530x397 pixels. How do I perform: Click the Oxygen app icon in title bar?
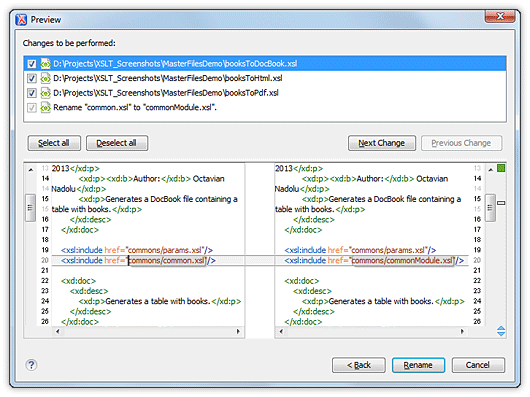pyautogui.click(x=21, y=20)
